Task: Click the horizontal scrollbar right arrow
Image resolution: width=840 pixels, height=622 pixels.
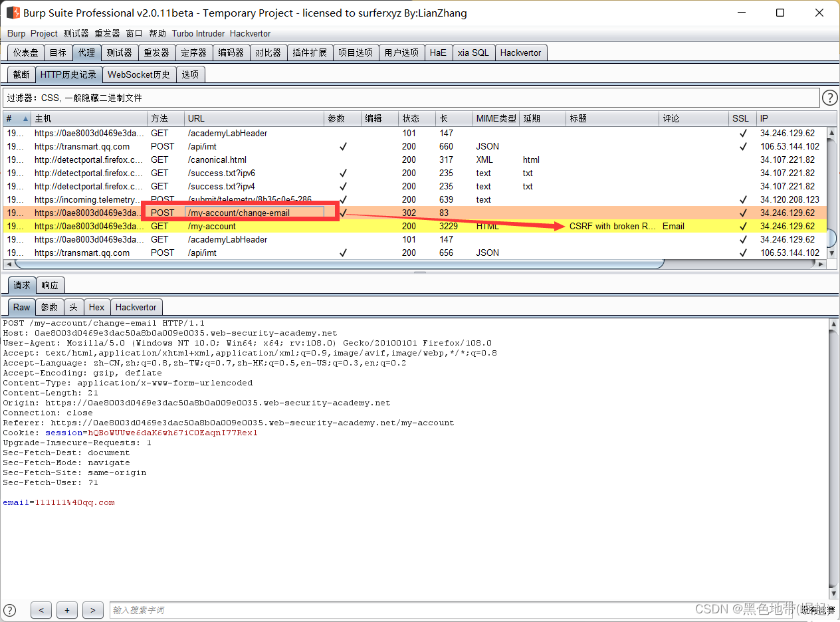Action: 821,264
